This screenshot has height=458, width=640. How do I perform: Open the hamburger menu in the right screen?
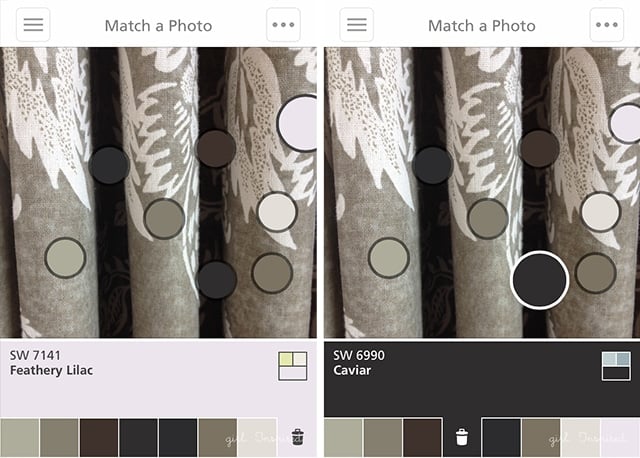click(x=356, y=25)
